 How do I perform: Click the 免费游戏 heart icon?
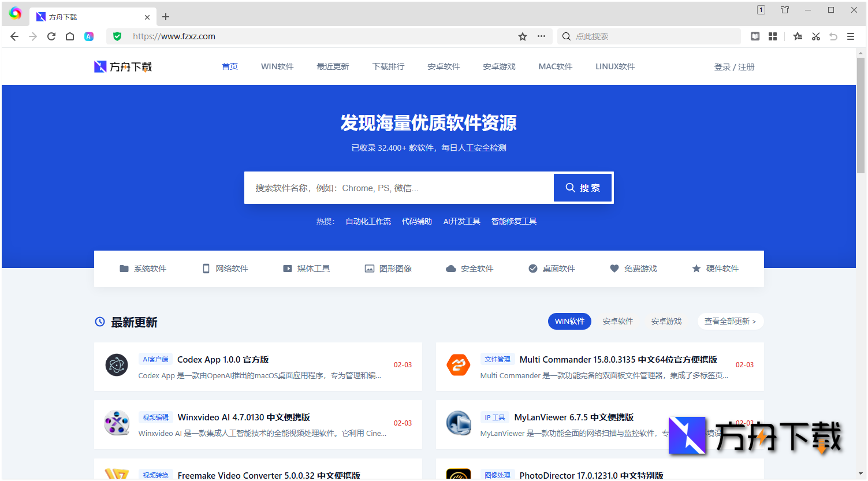614,268
